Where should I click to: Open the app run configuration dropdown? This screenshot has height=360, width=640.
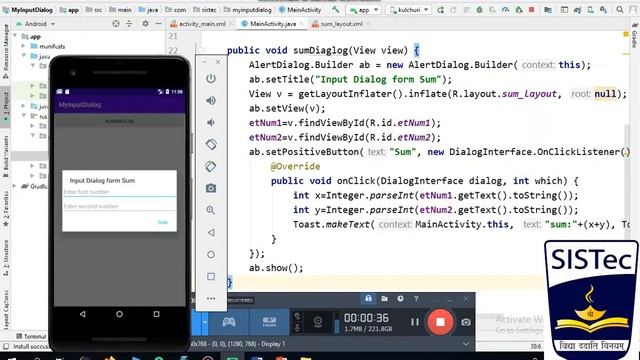point(364,9)
